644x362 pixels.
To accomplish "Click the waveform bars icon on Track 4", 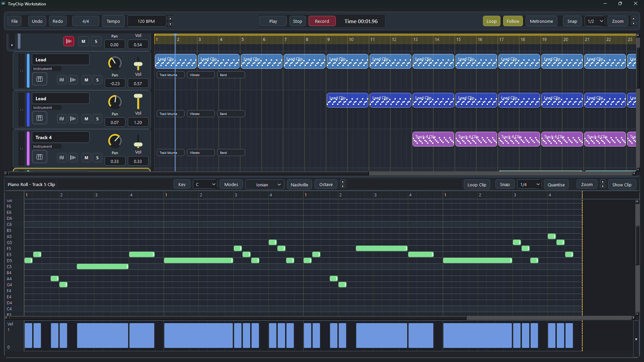I will pos(73,158).
